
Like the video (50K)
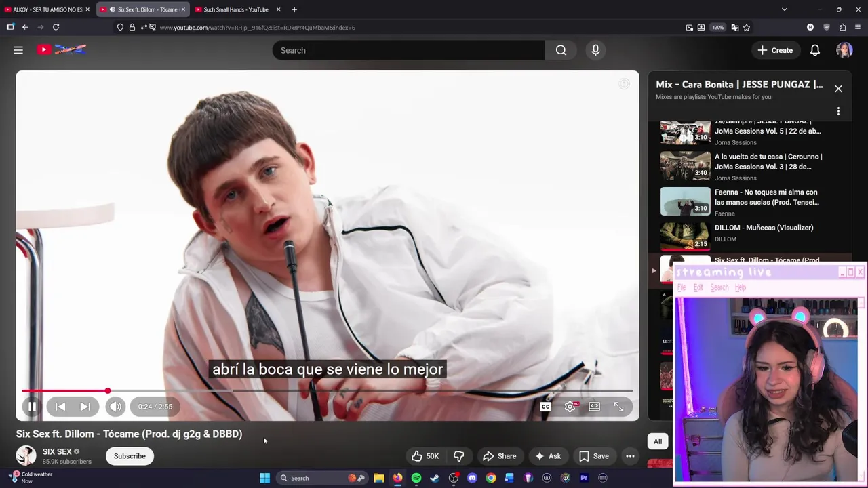pos(425,456)
